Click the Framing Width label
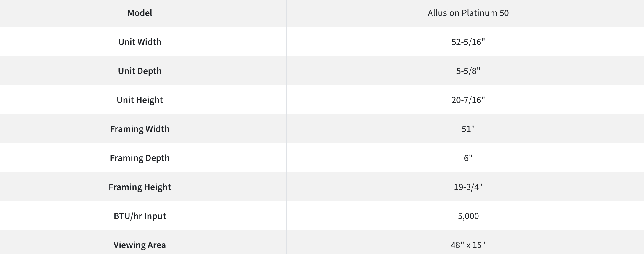This screenshot has width=644, height=254. (140, 129)
